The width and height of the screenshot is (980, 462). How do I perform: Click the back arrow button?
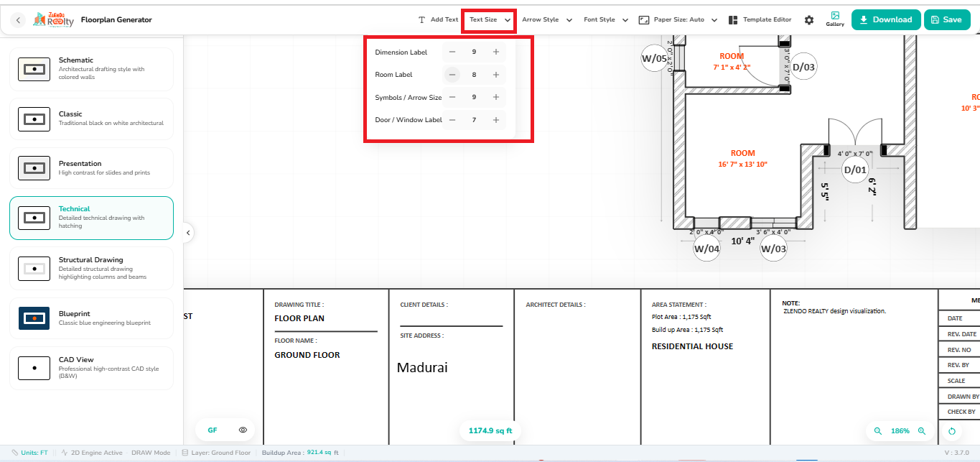point(19,20)
